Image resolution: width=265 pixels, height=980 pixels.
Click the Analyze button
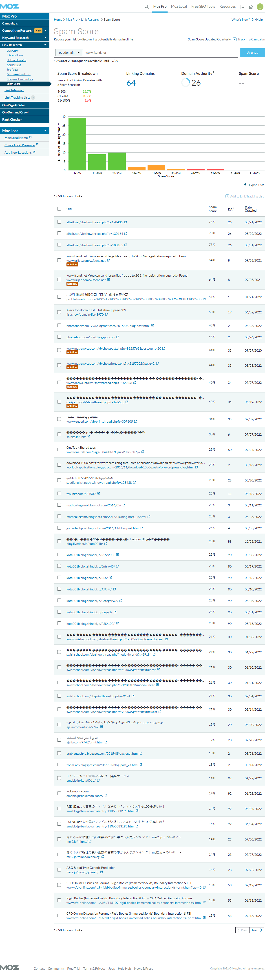[x=252, y=53]
